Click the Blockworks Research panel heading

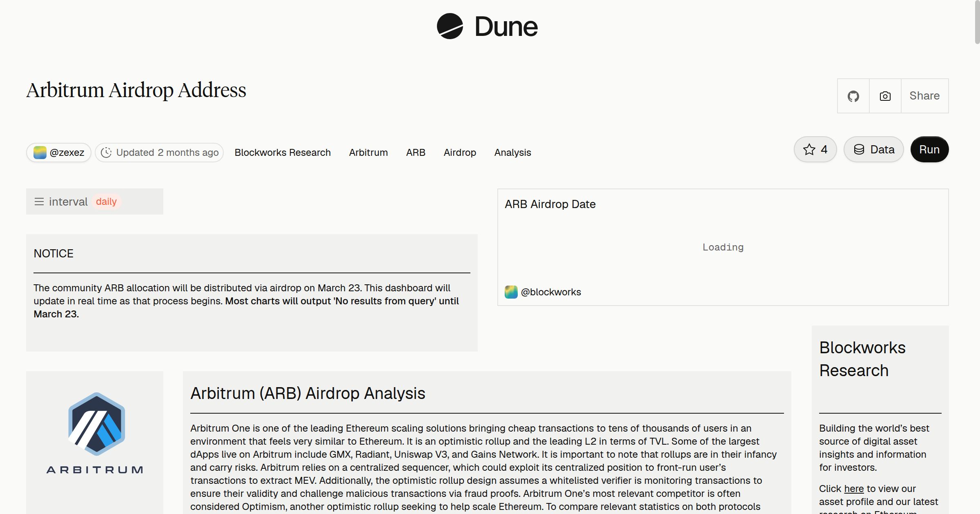click(x=862, y=359)
